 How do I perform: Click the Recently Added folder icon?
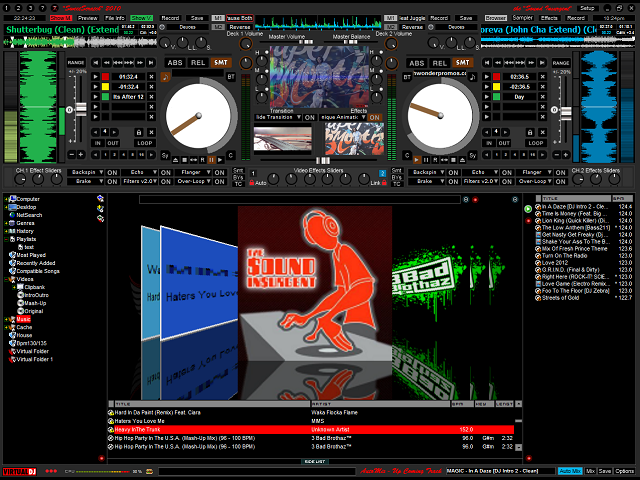(x=12, y=263)
